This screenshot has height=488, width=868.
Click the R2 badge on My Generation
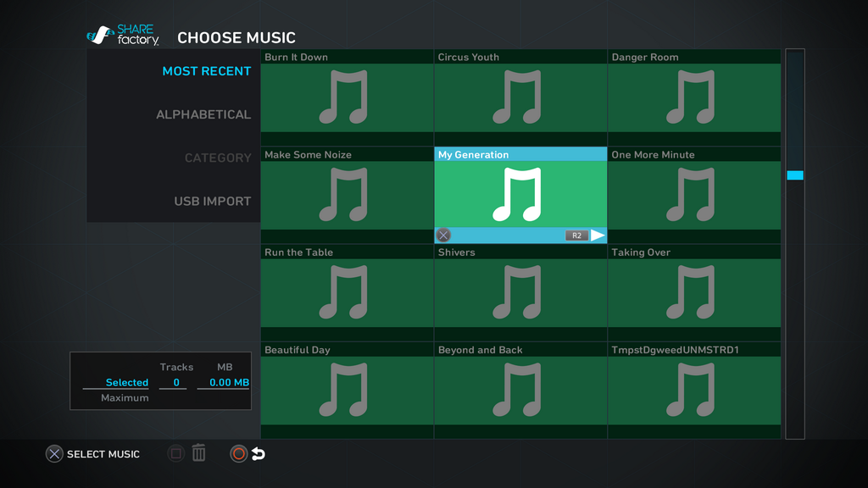576,236
